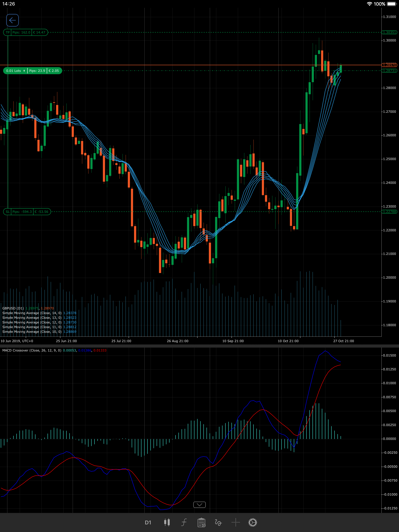This screenshot has width=399, height=532.
Task: Open the indicators function menu
Action: [184, 522]
